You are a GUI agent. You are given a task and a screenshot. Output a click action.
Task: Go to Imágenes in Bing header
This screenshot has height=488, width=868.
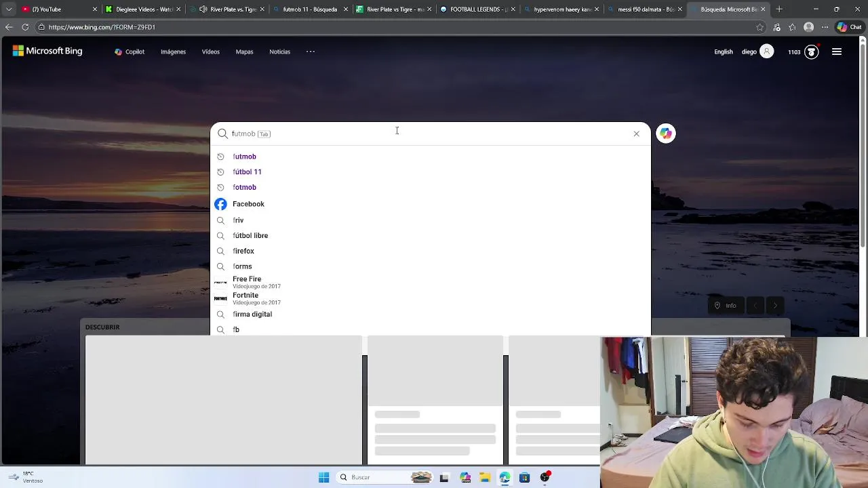click(x=173, y=52)
